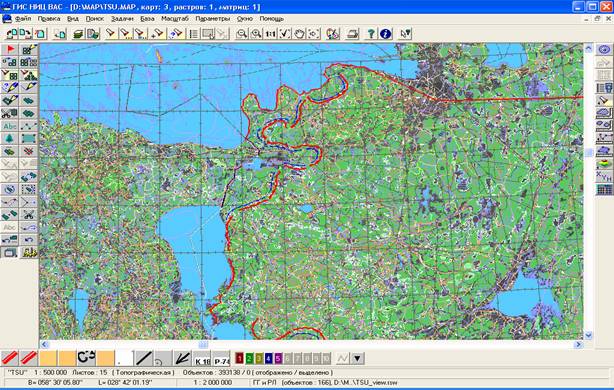The image size is (614, 390).
Task: Activate the hand pan tool
Action: pyautogui.click(x=299, y=34)
